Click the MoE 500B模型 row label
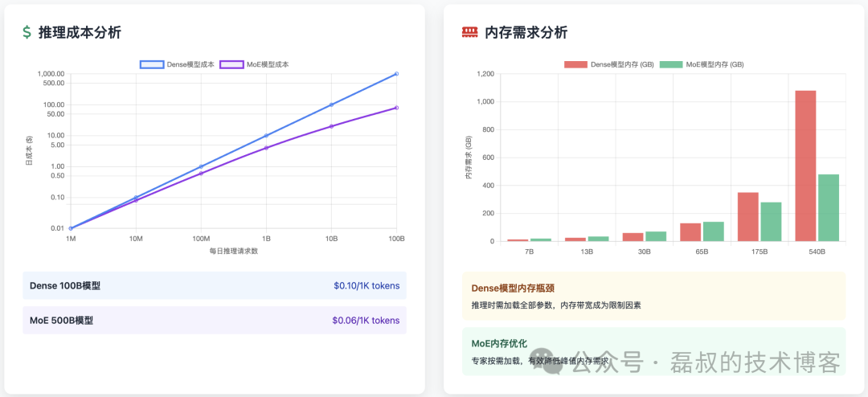This screenshot has height=397, width=868. click(61, 320)
